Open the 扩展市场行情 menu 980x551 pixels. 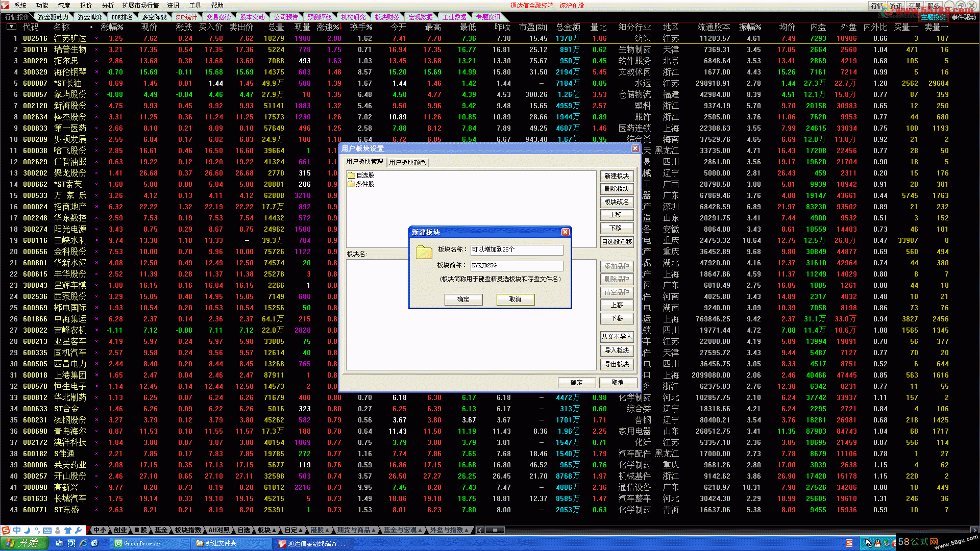click(140, 6)
